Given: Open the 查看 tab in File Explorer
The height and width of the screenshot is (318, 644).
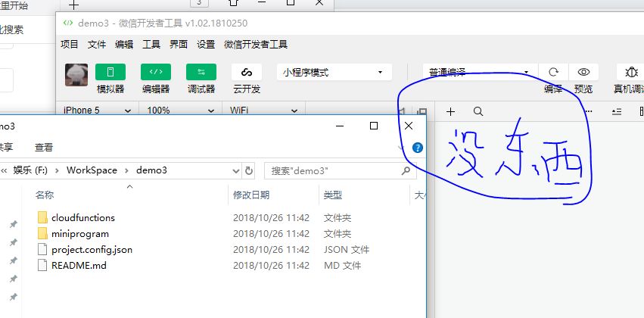Looking at the screenshot, I should pos(44,147).
